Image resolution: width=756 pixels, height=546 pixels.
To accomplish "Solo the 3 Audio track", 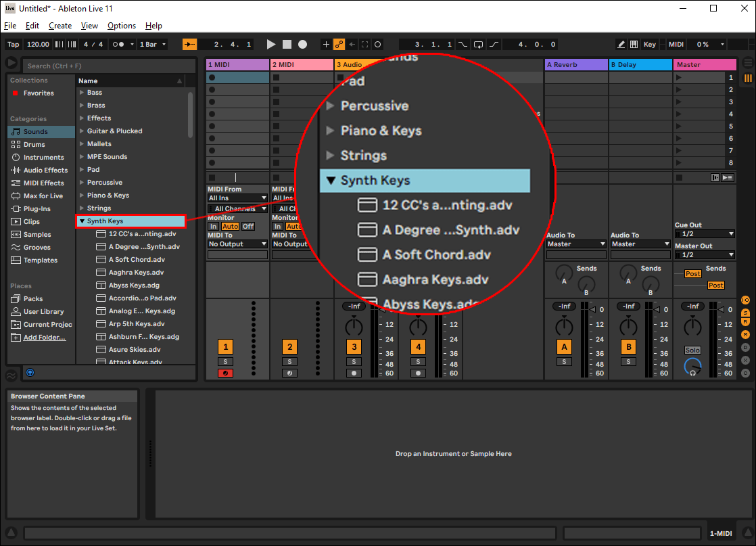I will point(354,361).
